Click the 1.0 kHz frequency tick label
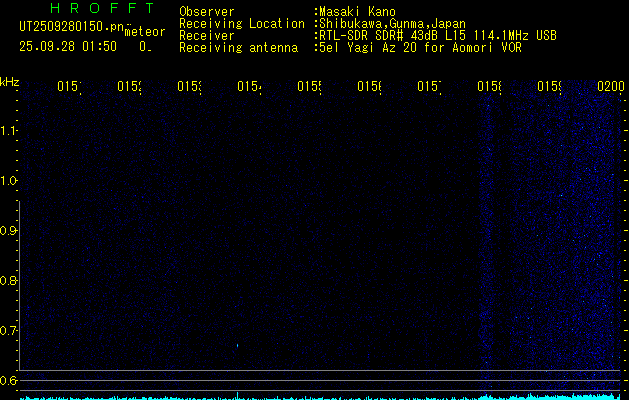 point(8,181)
